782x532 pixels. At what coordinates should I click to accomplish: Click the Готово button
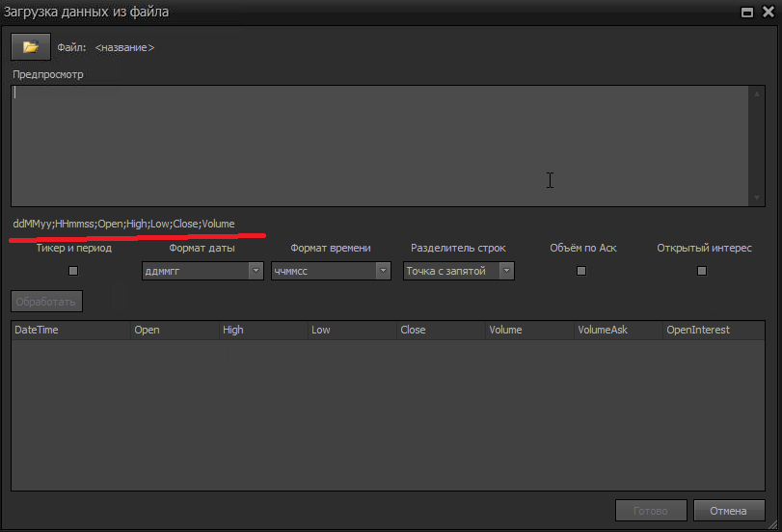(650, 510)
